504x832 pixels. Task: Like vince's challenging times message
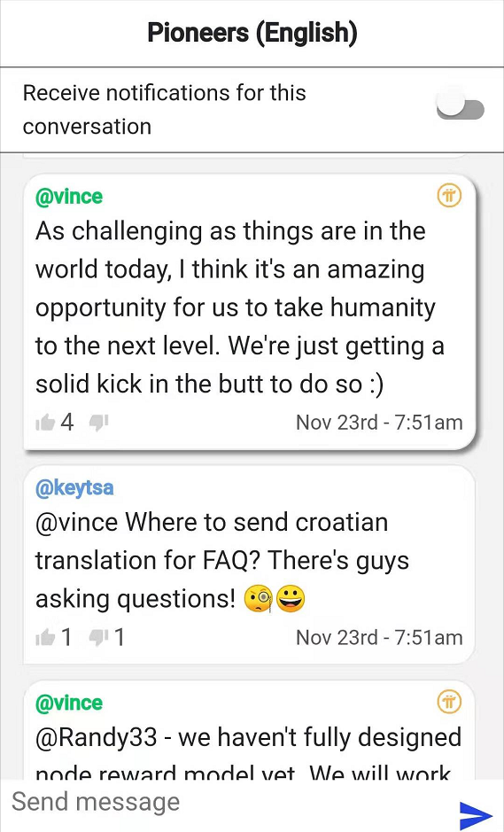coord(45,423)
